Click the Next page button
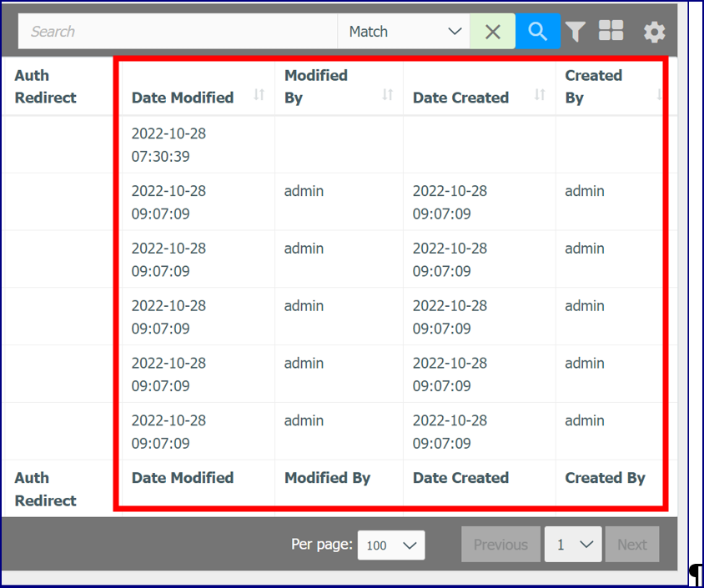 632,545
